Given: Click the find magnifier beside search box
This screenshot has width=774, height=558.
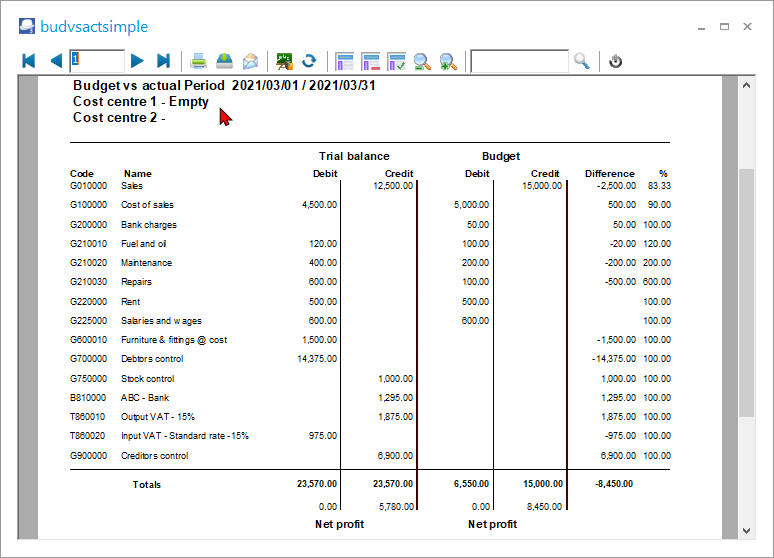Looking at the screenshot, I should pos(582,61).
